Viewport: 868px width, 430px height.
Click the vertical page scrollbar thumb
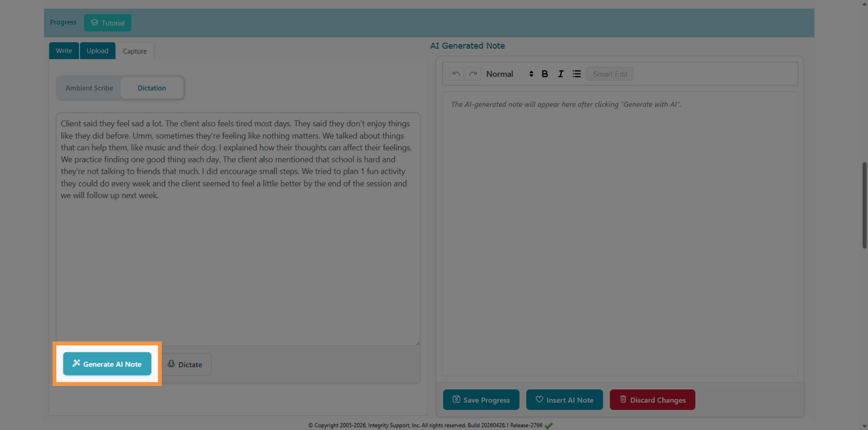[864, 205]
